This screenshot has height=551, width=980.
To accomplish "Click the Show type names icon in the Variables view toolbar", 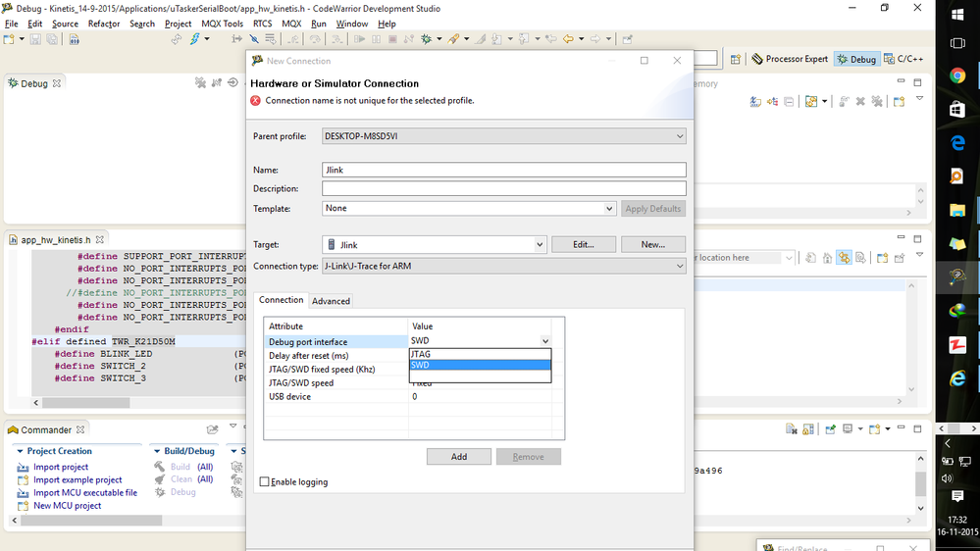I will (755, 101).
